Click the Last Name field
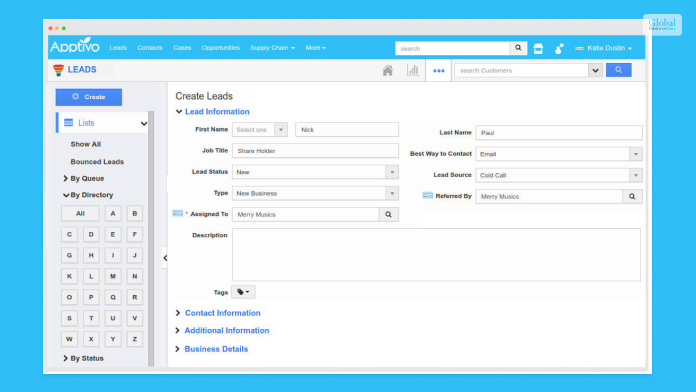 pyautogui.click(x=559, y=133)
